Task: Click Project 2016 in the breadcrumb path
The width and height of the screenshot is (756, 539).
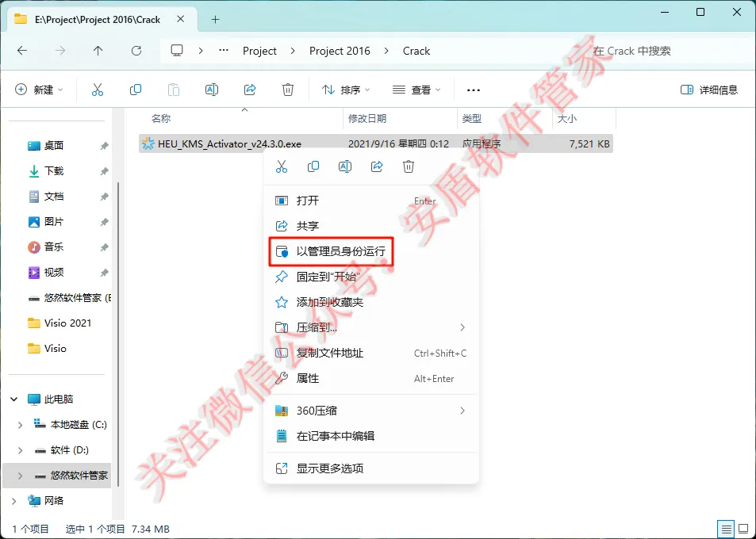Action: click(340, 51)
